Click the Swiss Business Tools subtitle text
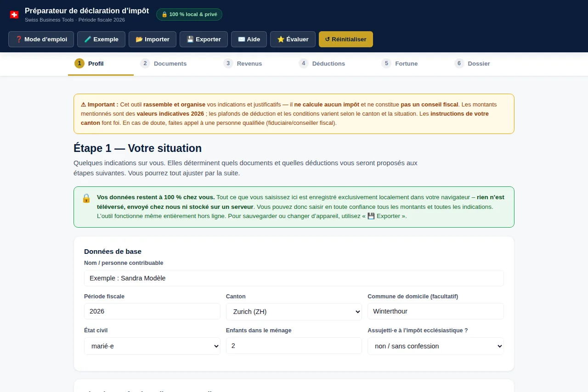The image size is (588, 392). [75, 20]
